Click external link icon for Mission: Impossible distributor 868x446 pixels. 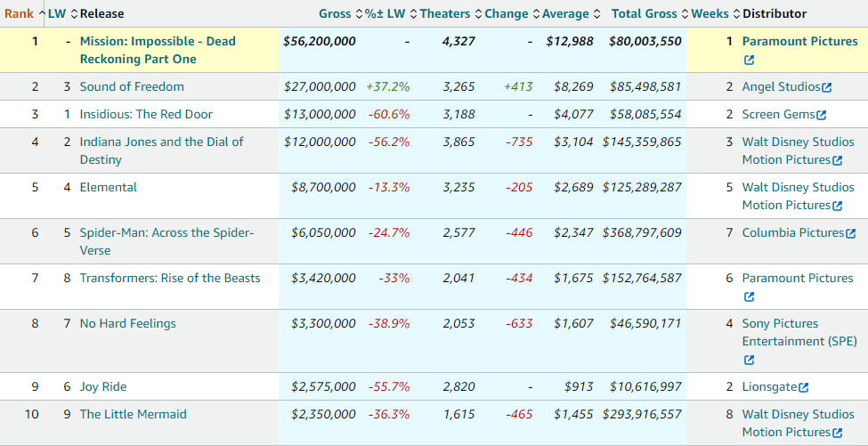[749, 60]
